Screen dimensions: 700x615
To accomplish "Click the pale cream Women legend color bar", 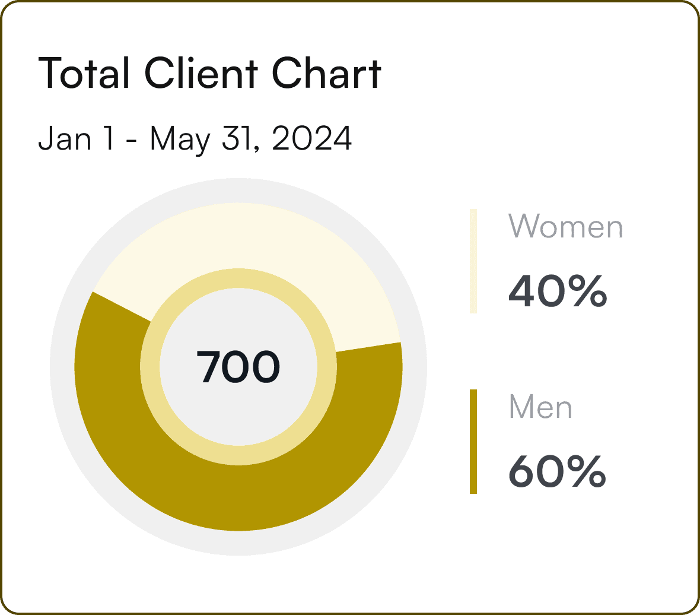I will pos(473,261).
